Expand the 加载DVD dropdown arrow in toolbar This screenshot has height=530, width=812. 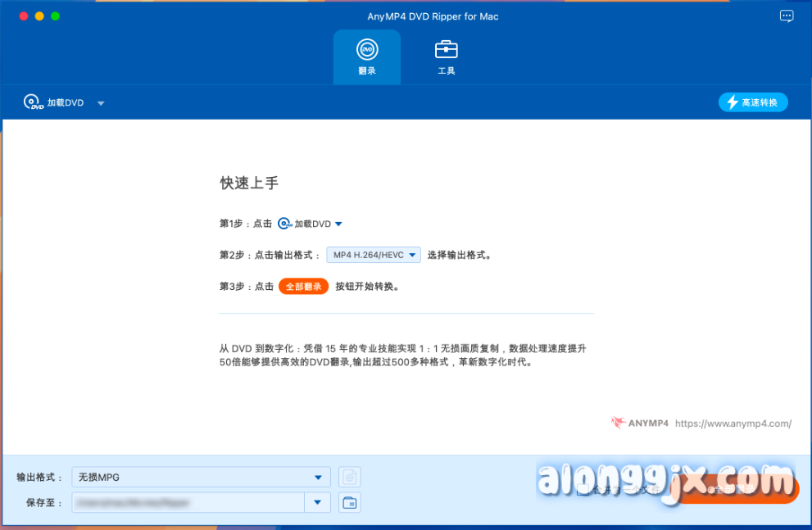click(x=101, y=103)
